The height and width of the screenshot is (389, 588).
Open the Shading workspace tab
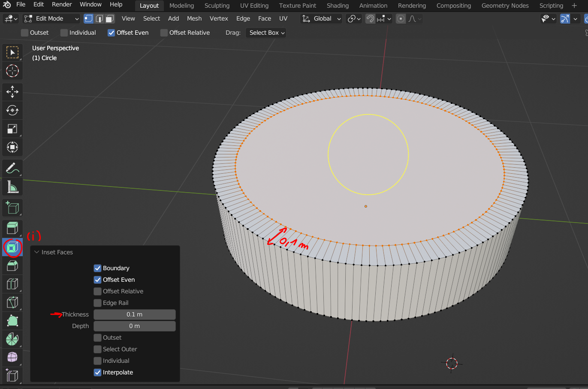pos(338,6)
